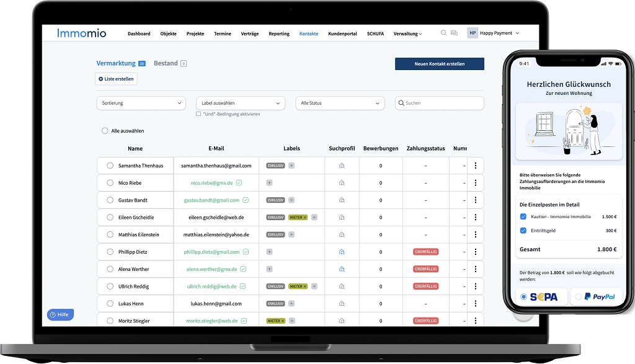Uncheck Kaution checkbox on phone screen
This screenshot has width=635, height=364.
click(523, 216)
